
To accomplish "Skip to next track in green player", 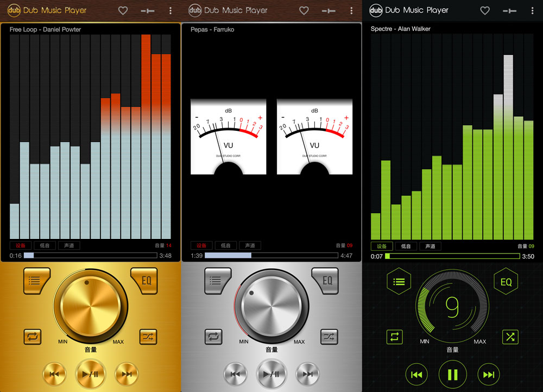I will [x=489, y=374].
